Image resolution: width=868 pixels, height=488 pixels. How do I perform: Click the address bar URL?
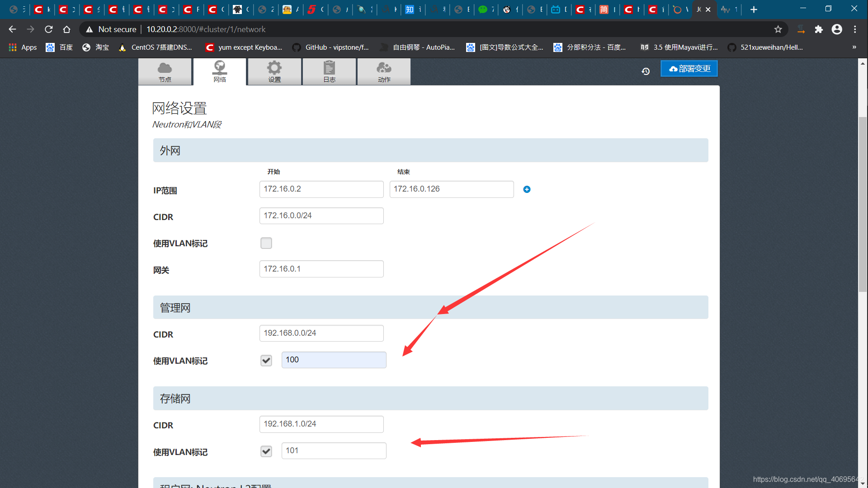[x=206, y=29]
